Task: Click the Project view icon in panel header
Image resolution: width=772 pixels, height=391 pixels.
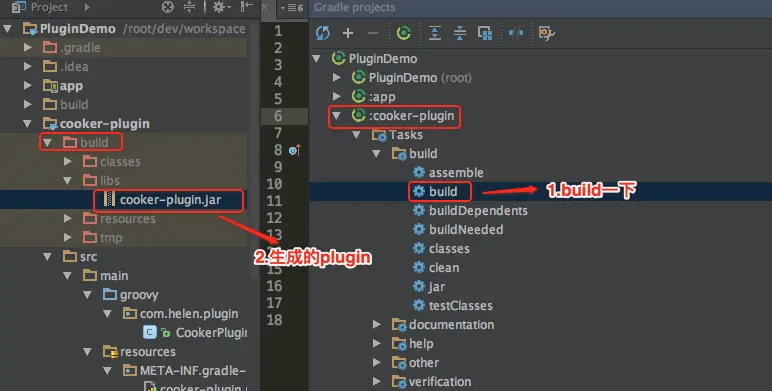Action: (x=18, y=7)
